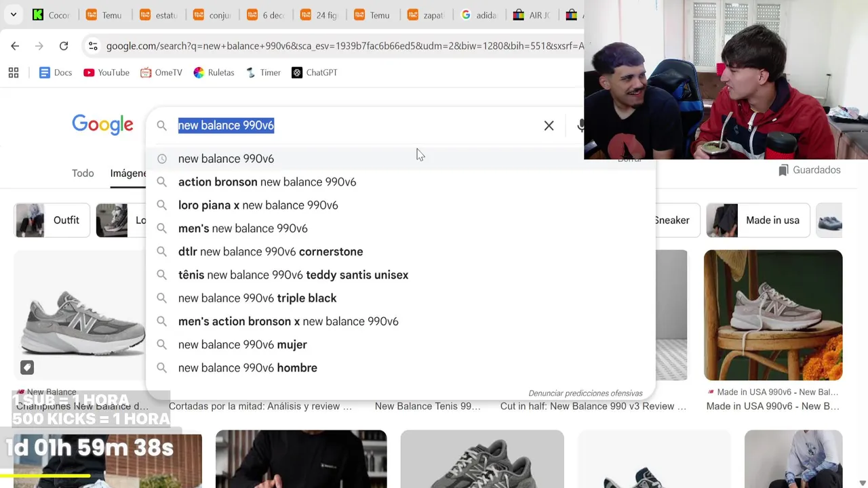
Task: Open Cut in half New Balance 990 v3 link
Action: click(593, 406)
